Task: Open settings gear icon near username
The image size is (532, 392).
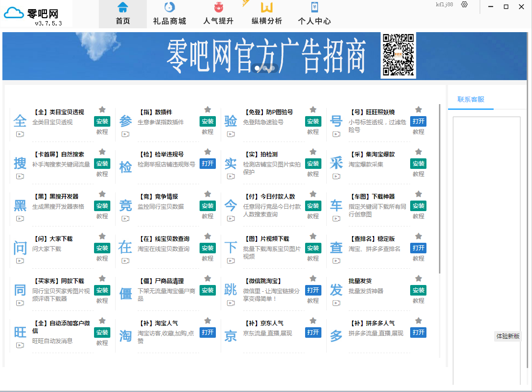Action: click(464, 4)
